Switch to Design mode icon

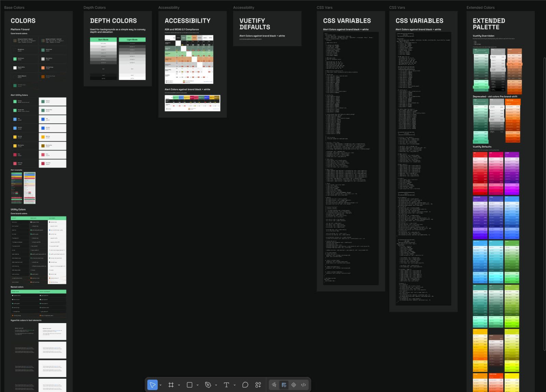284,385
